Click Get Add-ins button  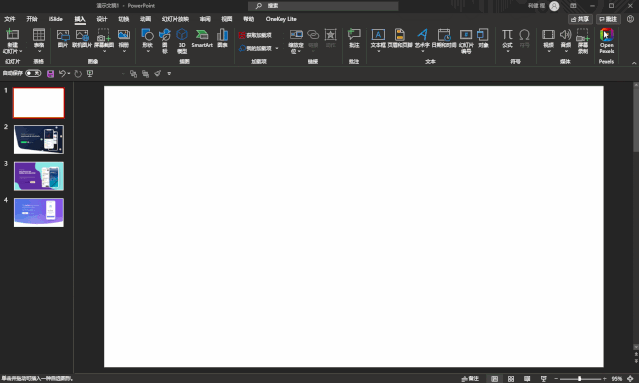[256, 35]
